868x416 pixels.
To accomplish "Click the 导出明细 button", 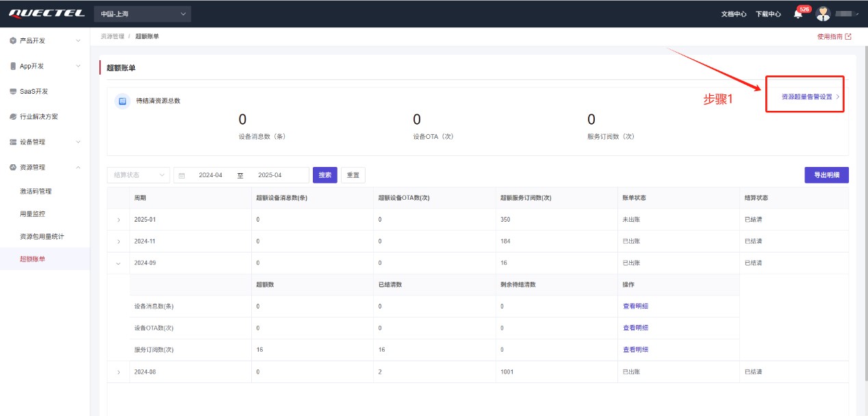I will (x=826, y=175).
